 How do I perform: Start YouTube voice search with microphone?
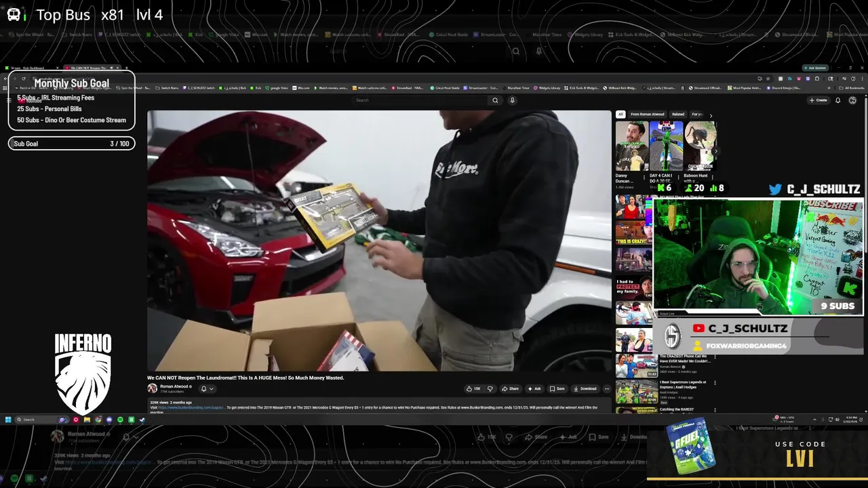[x=512, y=100]
